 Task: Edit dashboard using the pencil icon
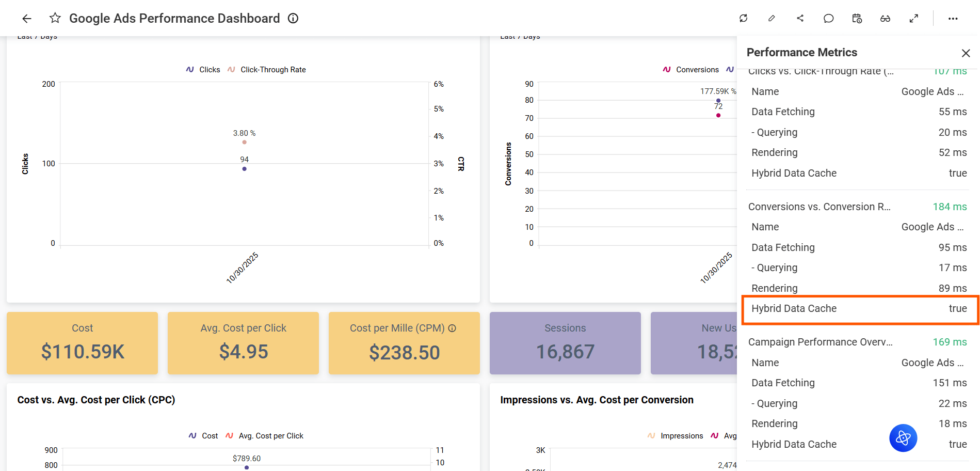[772, 18]
